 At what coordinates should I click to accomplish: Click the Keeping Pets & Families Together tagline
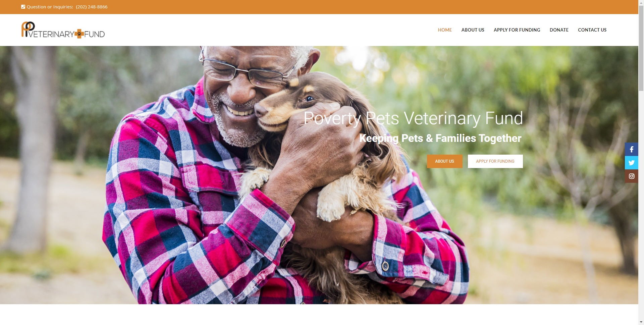click(x=440, y=138)
